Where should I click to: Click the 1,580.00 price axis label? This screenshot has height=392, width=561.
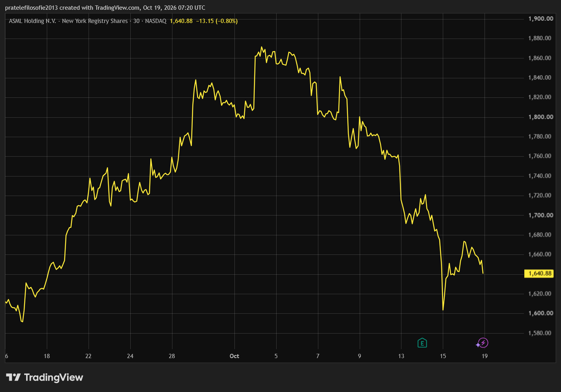540,333
